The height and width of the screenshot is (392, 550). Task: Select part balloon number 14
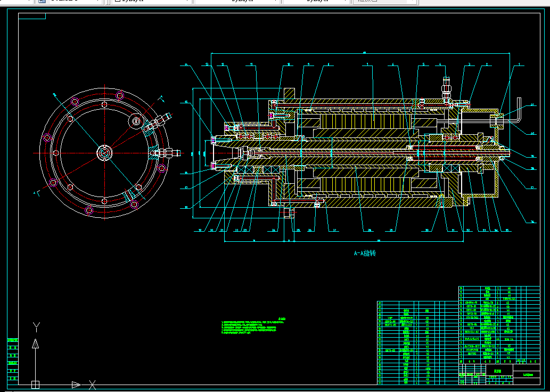[x=186, y=64]
